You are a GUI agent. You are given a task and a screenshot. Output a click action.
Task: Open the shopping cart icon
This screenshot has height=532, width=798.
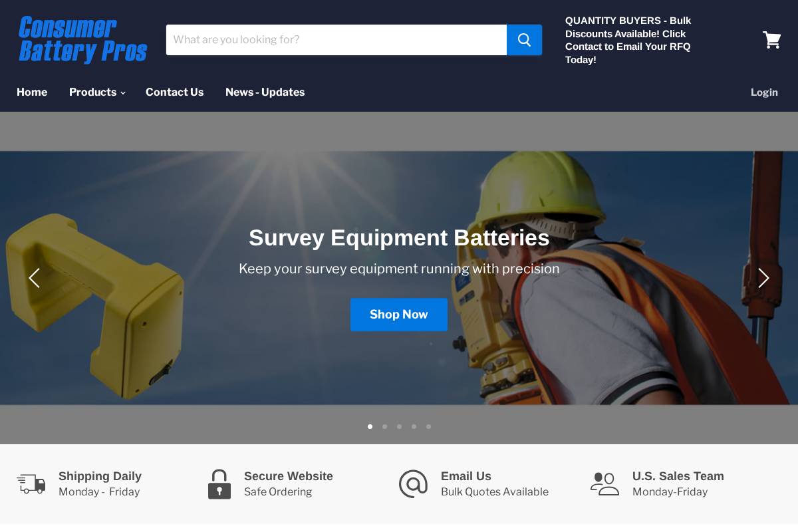[771, 40]
